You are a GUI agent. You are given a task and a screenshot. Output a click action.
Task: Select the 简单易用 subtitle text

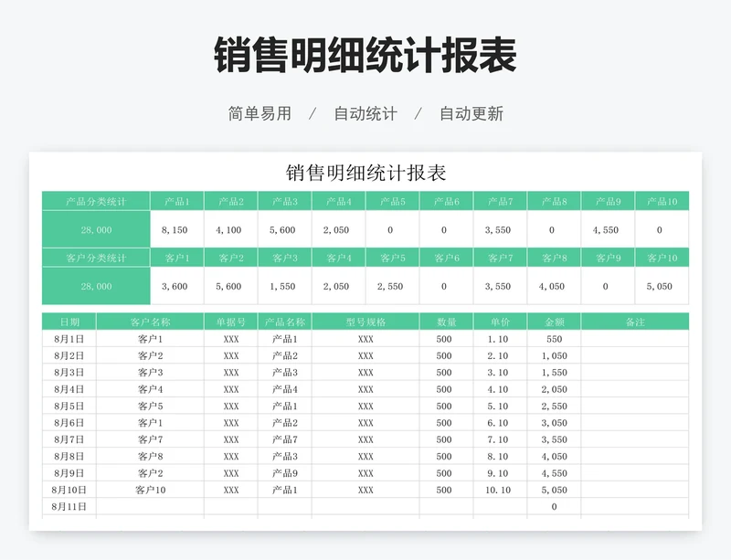coord(260,114)
